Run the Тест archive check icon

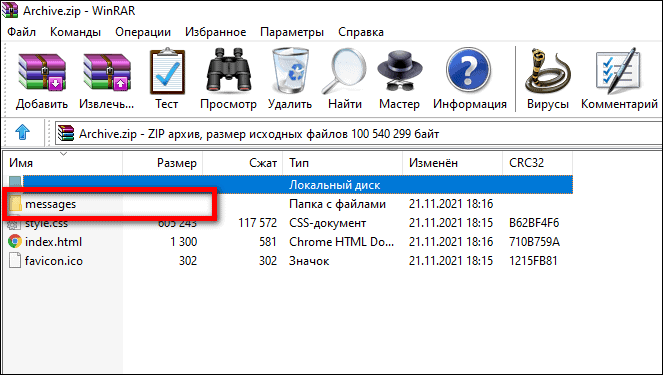point(167,71)
